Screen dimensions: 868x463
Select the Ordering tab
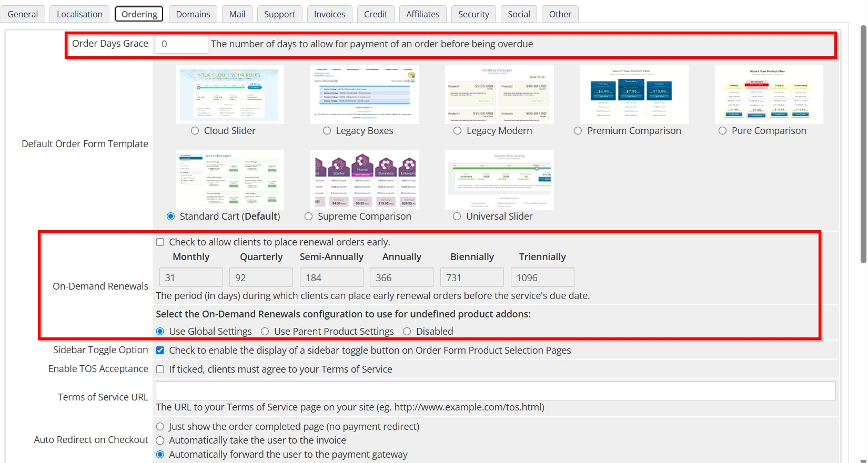[x=139, y=14]
